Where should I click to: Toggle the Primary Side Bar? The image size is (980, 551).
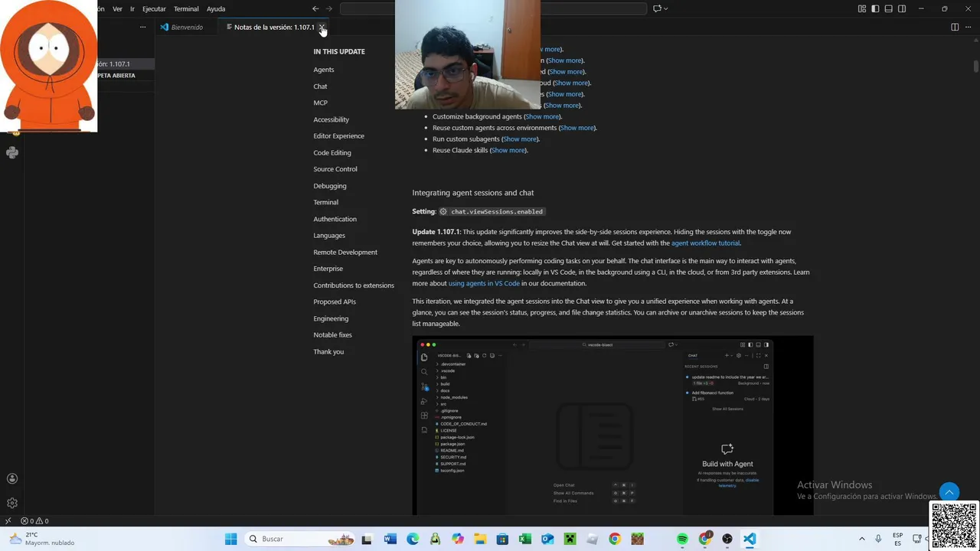pyautogui.click(x=875, y=9)
